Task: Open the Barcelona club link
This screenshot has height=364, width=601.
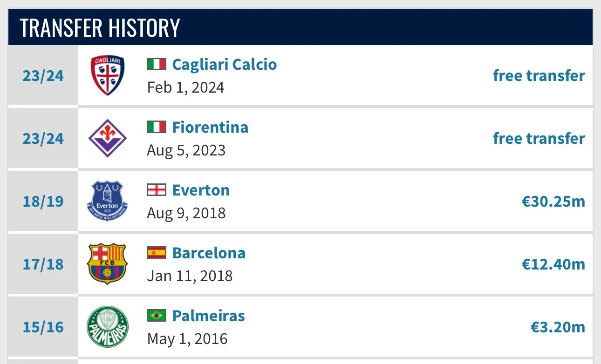Action: click(x=209, y=253)
